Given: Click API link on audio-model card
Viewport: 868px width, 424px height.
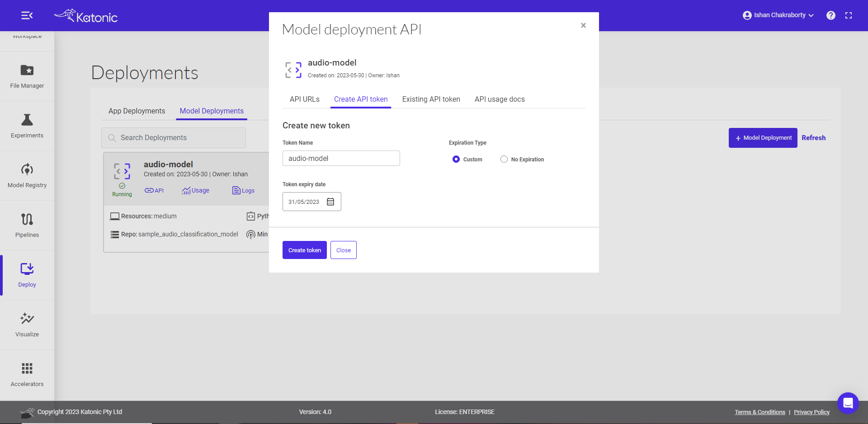Looking at the screenshot, I should tap(154, 190).
